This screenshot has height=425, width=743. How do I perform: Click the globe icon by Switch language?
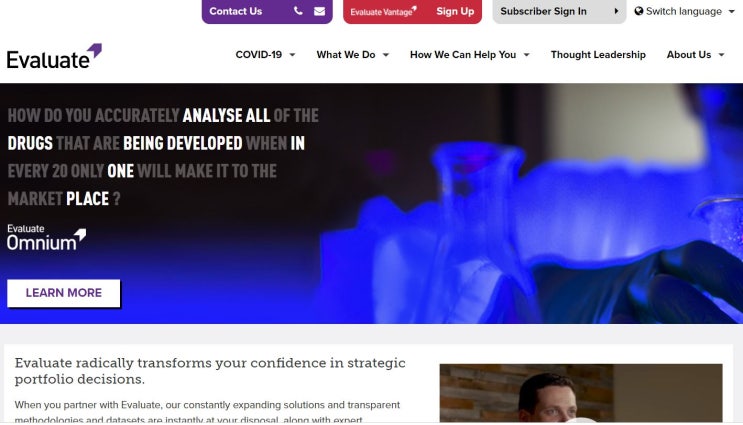[x=639, y=11]
